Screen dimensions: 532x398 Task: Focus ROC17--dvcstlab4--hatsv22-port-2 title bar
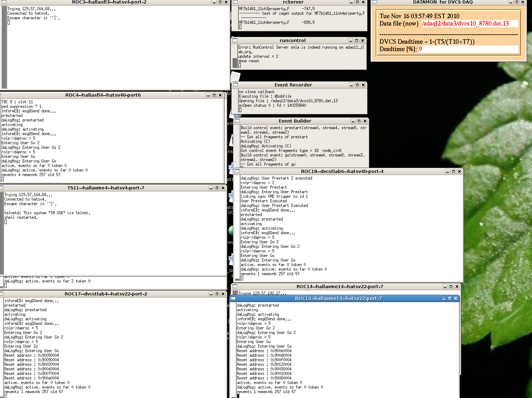pos(106,294)
